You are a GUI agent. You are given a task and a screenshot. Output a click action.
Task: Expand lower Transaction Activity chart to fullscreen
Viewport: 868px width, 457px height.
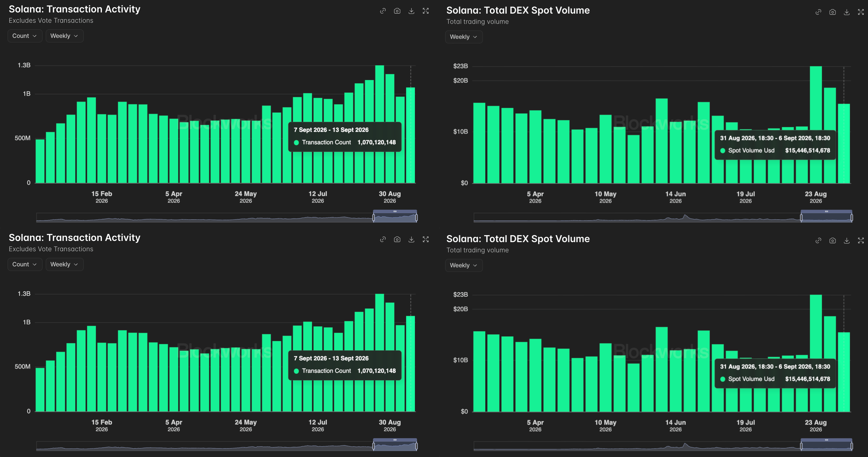pos(426,239)
